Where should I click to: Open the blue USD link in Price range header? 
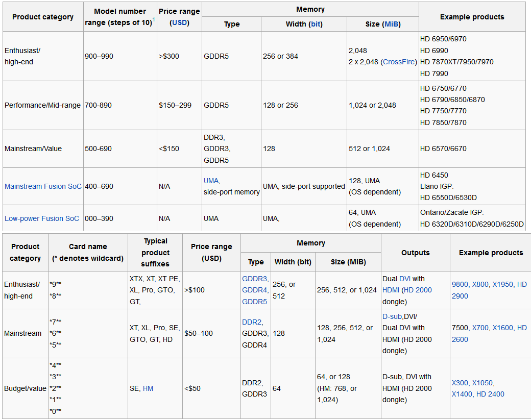180,22
